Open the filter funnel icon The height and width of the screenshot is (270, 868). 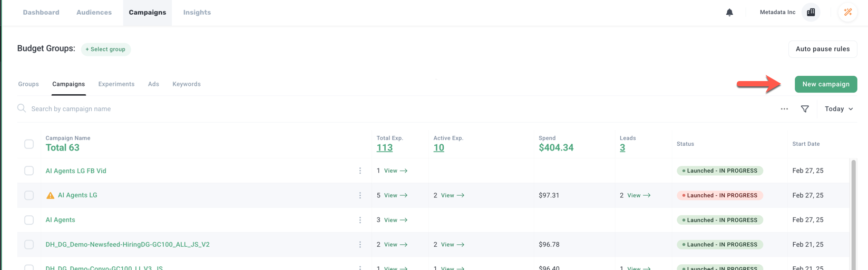805,109
